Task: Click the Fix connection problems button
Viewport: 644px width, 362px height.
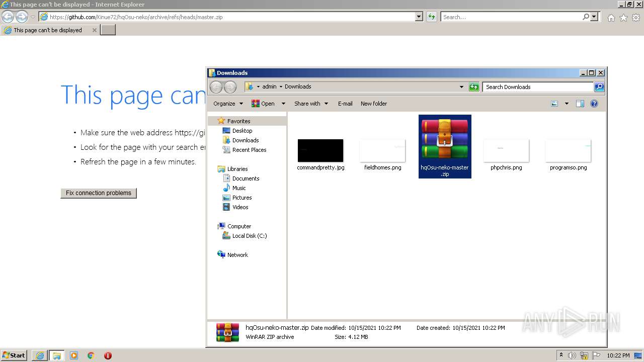Action: 99,193
